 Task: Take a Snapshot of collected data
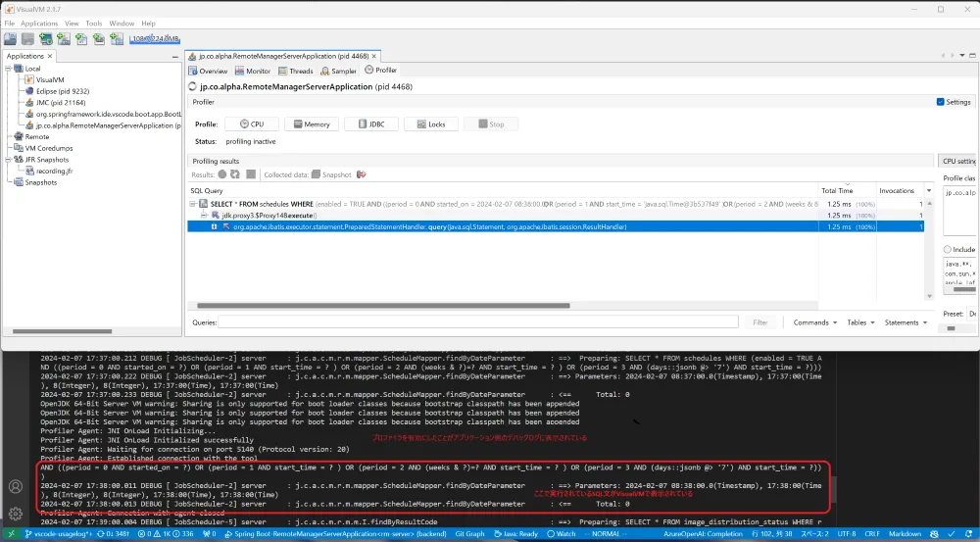click(331, 174)
